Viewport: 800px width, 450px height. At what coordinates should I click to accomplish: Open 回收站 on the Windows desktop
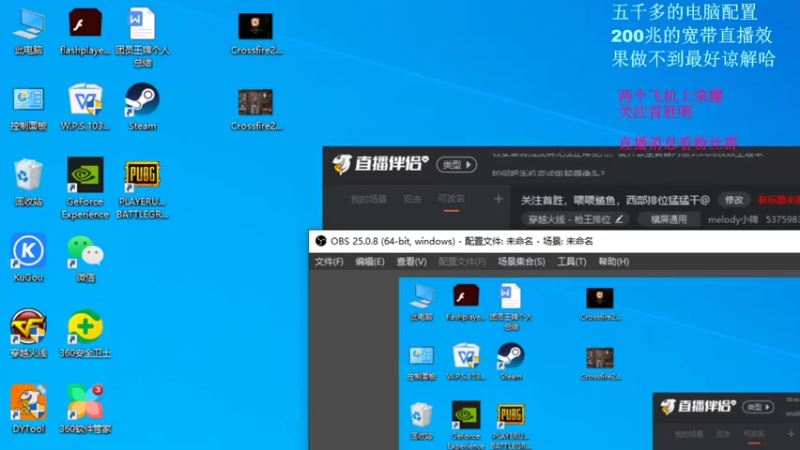[x=29, y=183]
